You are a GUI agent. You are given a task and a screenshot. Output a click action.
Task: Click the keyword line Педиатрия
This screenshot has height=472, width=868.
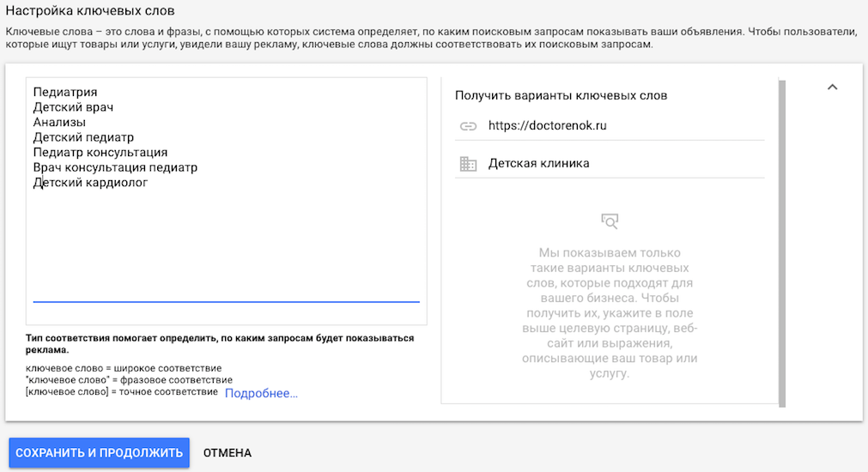pos(65,93)
